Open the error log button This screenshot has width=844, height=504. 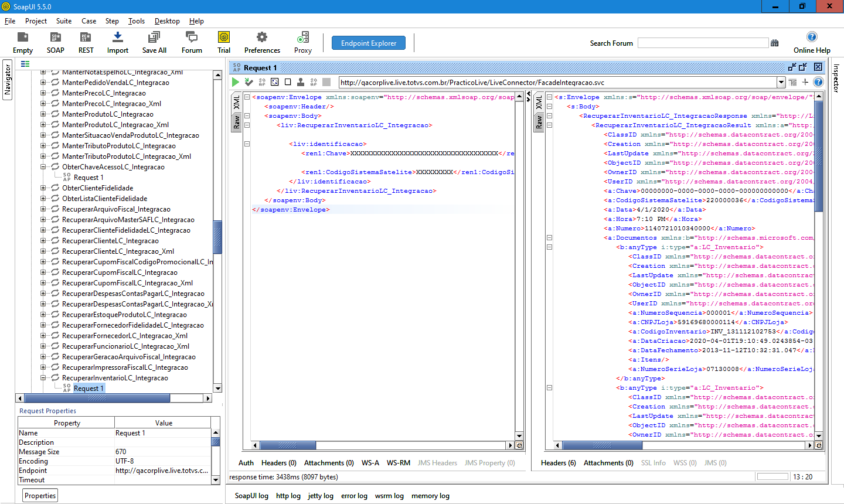point(354,496)
